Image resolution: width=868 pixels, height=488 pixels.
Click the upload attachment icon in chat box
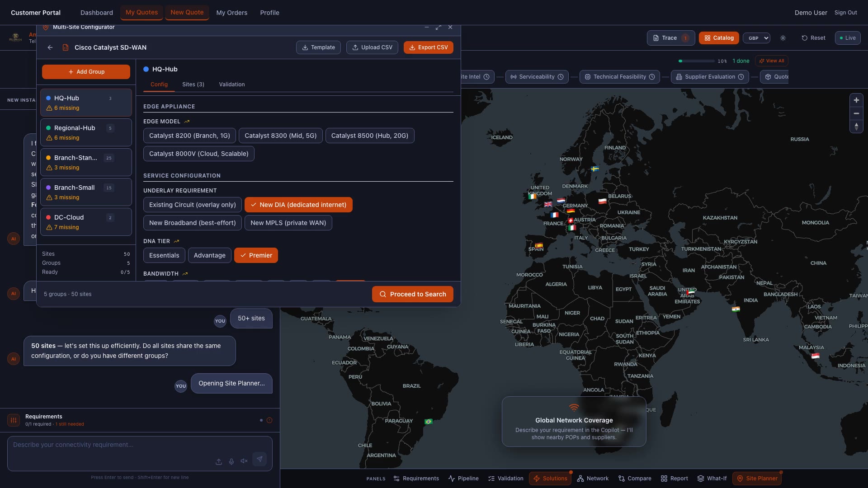point(219,461)
